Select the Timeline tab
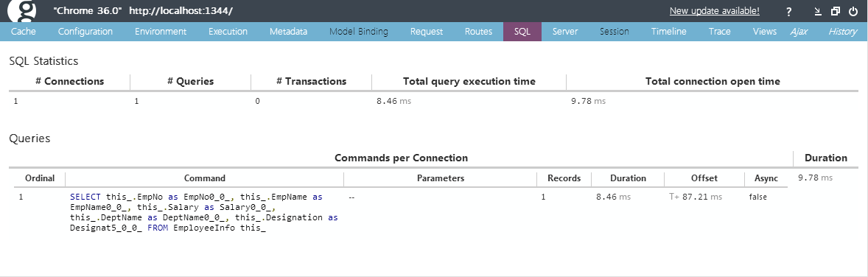The height and width of the screenshot is (277, 868). click(x=669, y=32)
